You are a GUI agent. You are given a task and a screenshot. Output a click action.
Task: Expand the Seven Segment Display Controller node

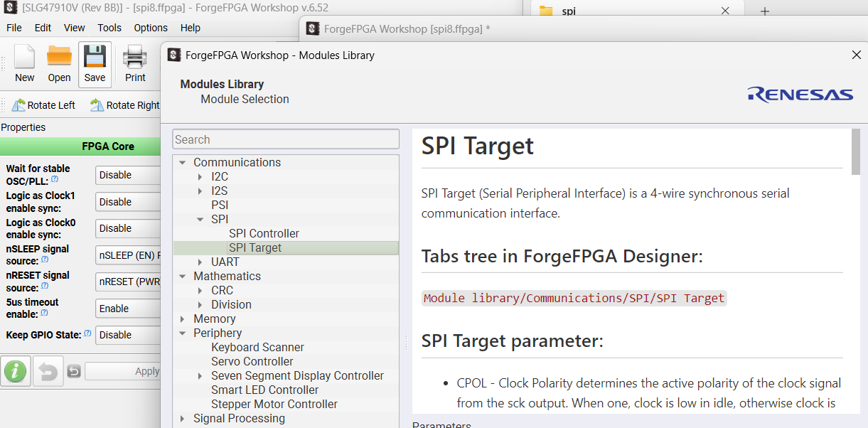coord(200,376)
